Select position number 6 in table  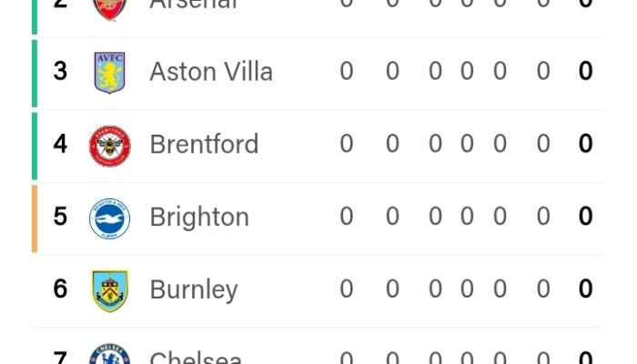[60, 288]
